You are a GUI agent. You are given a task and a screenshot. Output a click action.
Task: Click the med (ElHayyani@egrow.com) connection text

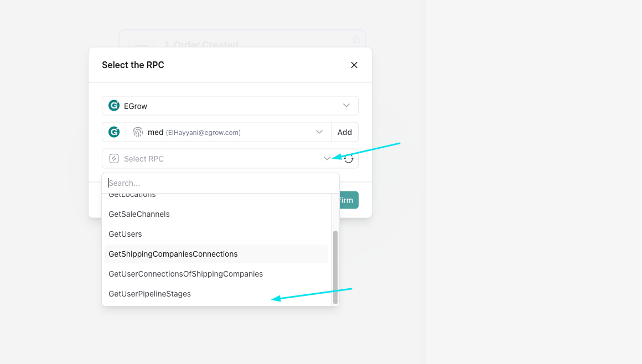[194, 132]
